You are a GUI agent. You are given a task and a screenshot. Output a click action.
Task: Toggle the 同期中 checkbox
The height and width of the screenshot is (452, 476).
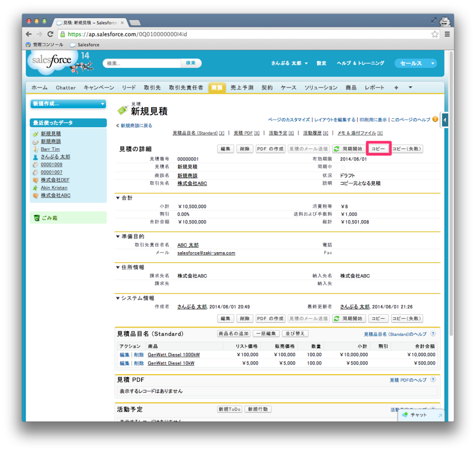(x=343, y=167)
